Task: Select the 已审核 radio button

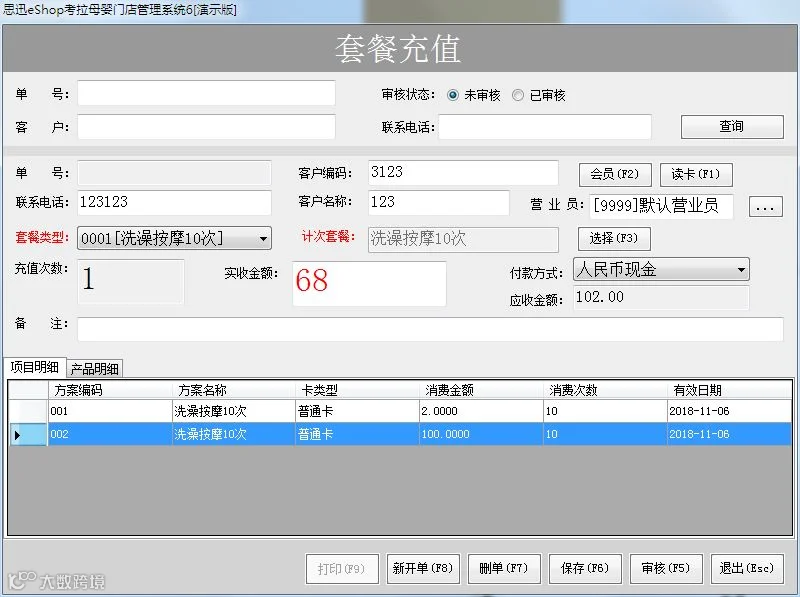Action: [518, 95]
